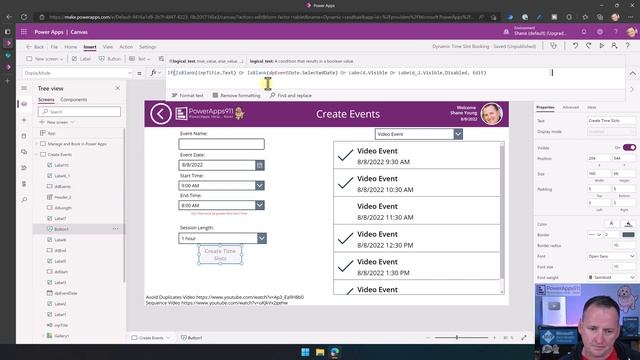
Task: Click Remove formatting
Action: [x=236, y=96]
